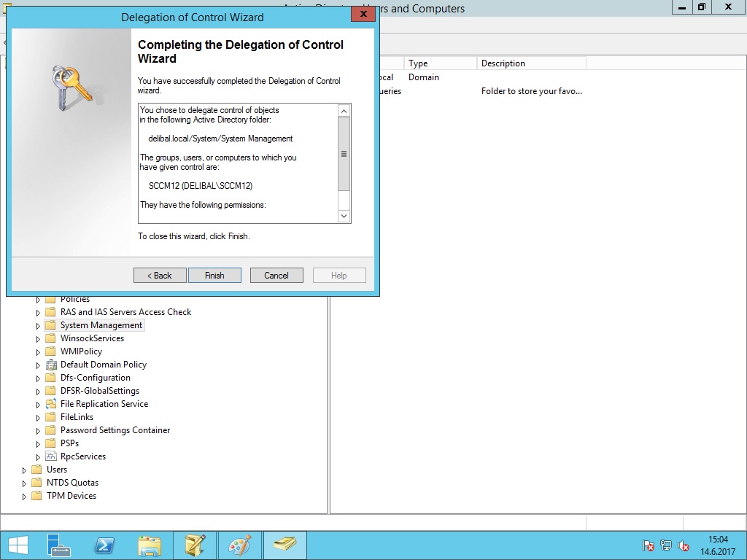Image resolution: width=747 pixels, height=560 pixels.
Task: Open Server Manager from the taskbar
Action: (58, 545)
